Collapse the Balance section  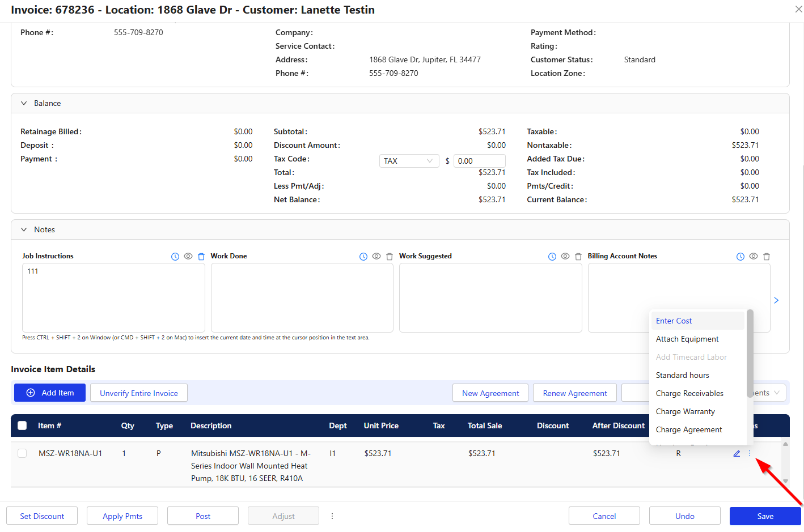[x=24, y=103]
